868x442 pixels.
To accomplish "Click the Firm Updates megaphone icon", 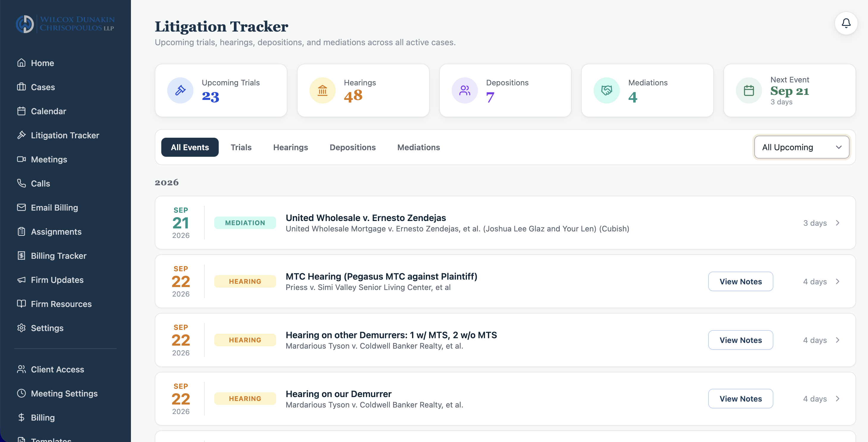I will click(x=21, y=280).
